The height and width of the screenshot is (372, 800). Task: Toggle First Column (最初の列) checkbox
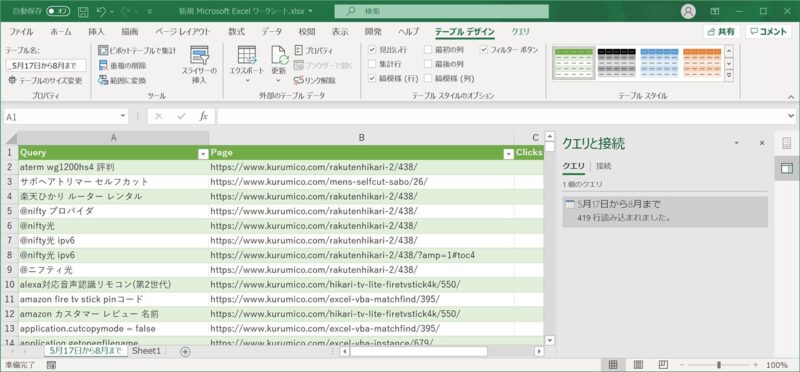(428, 50)
